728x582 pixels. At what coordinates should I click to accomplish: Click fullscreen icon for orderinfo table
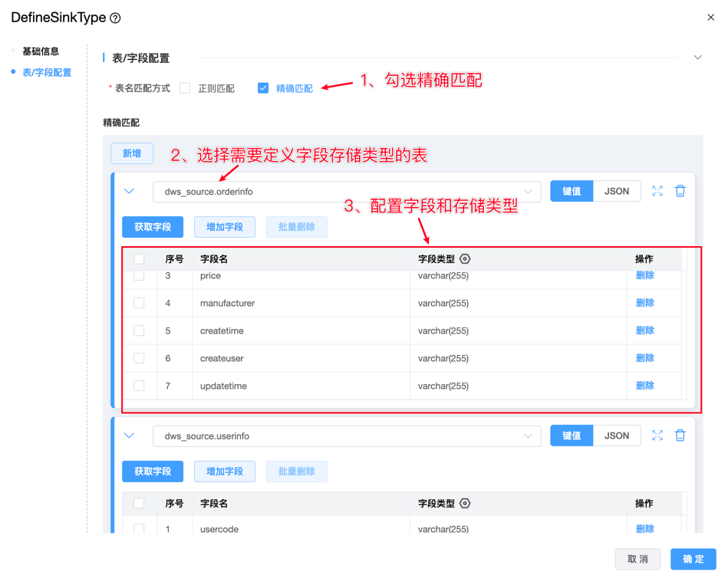click(x=657, y=191)
